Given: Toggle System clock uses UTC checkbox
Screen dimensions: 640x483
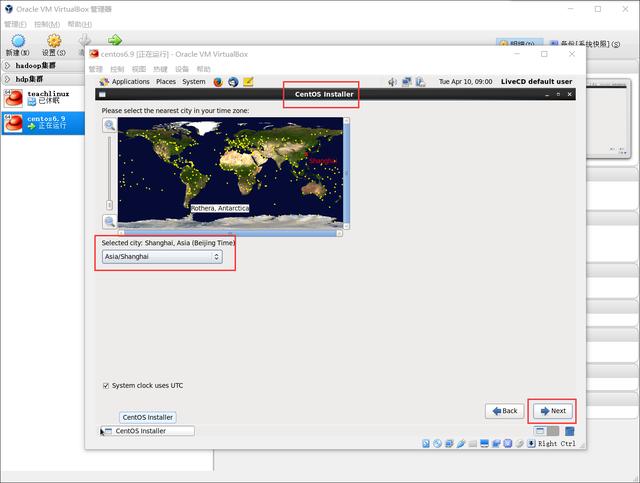Looking at the screenshot, I should pyautogui.click(x=106, y=385).
